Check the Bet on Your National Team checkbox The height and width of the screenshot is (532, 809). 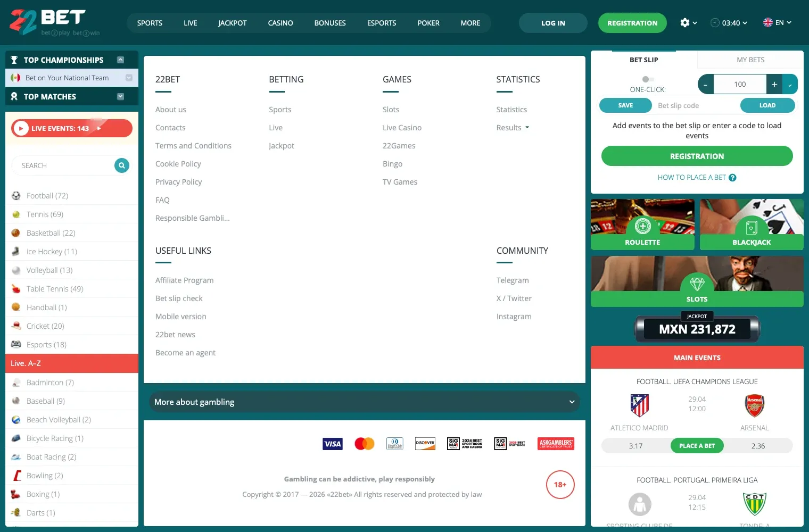[128, 78]
